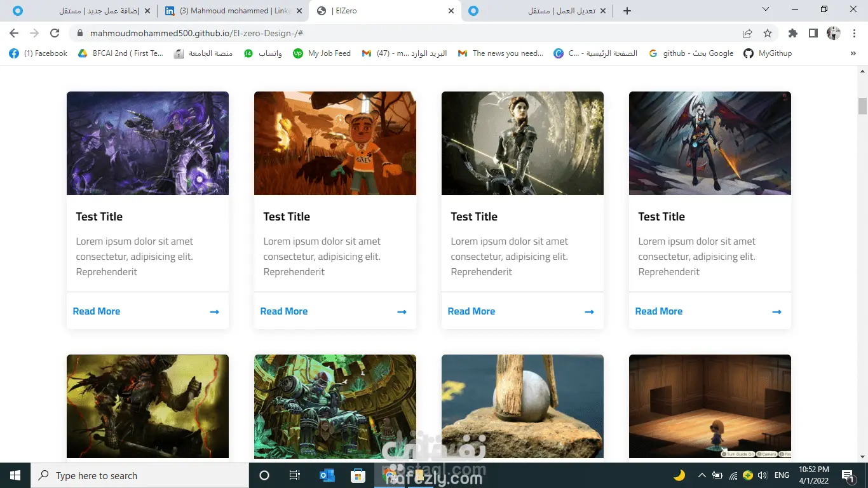Show hidden bookmarks with the overflow chevron
Image resolution: width=868 pixels, height=488 pixels.
tap(853, 53)
